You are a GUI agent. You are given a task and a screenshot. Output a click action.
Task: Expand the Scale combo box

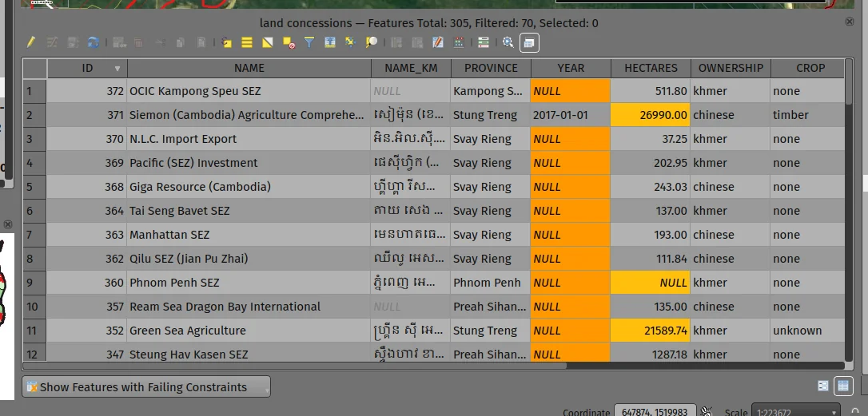[834, 412]
